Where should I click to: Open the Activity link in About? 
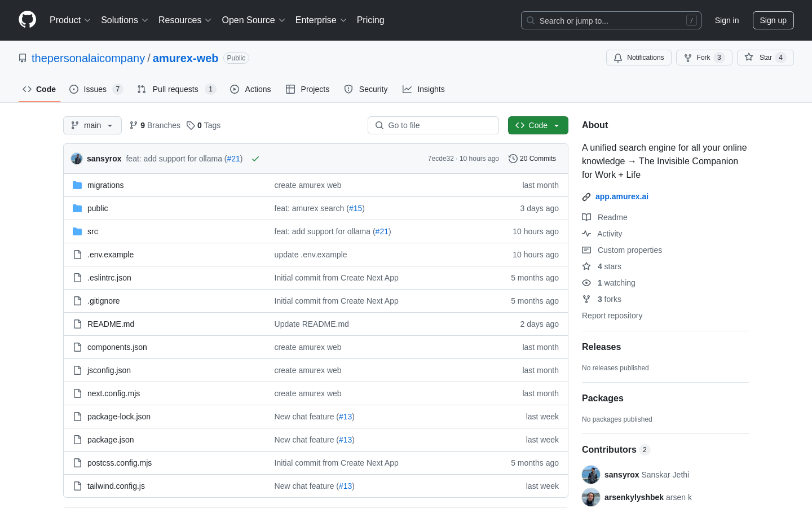(x=602, y=234)
